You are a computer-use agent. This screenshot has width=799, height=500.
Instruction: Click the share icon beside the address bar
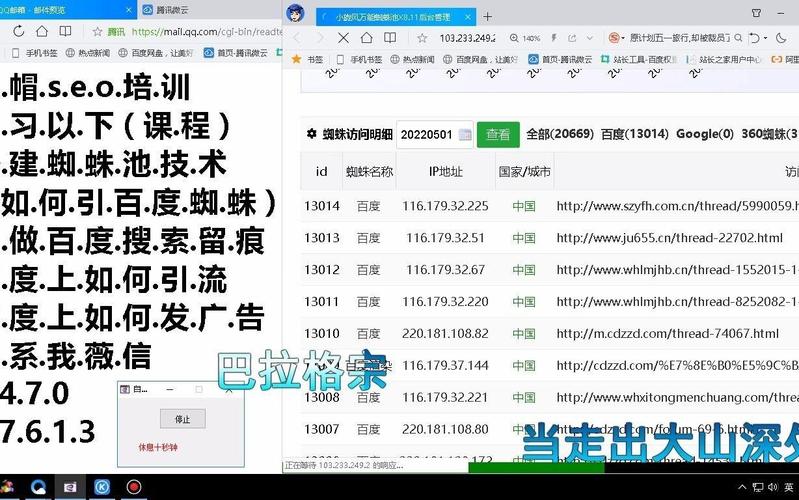[572, 38]
